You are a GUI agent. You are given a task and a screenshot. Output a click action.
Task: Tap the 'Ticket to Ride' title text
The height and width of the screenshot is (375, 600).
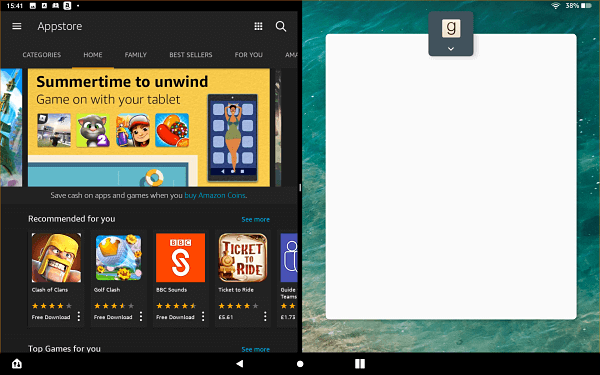236,290
